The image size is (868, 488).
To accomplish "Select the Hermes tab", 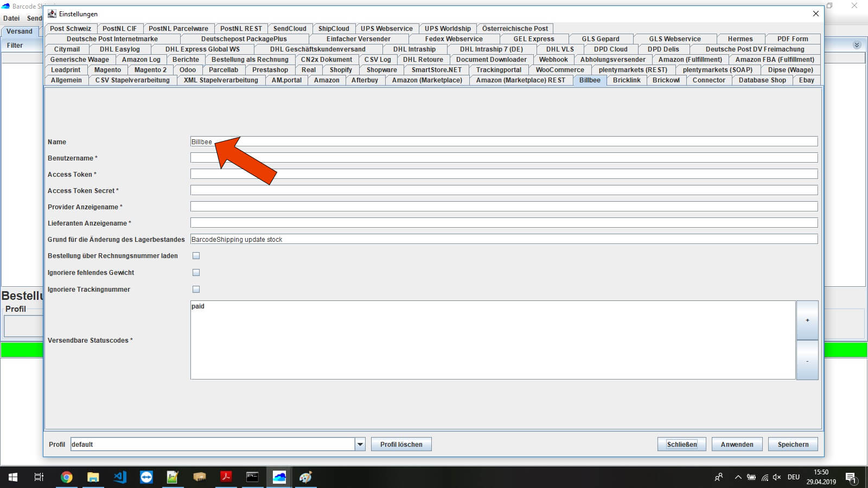I will click(x=741, y=38).
